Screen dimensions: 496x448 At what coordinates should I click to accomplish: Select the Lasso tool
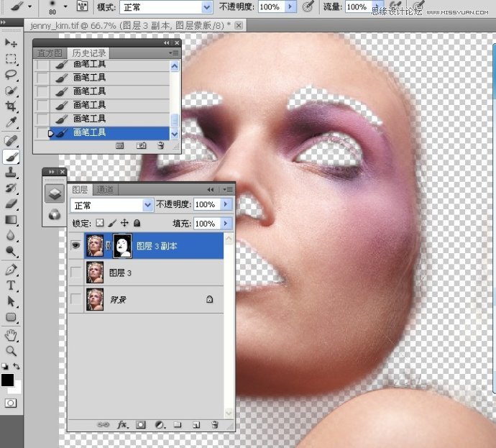point(11,75)
